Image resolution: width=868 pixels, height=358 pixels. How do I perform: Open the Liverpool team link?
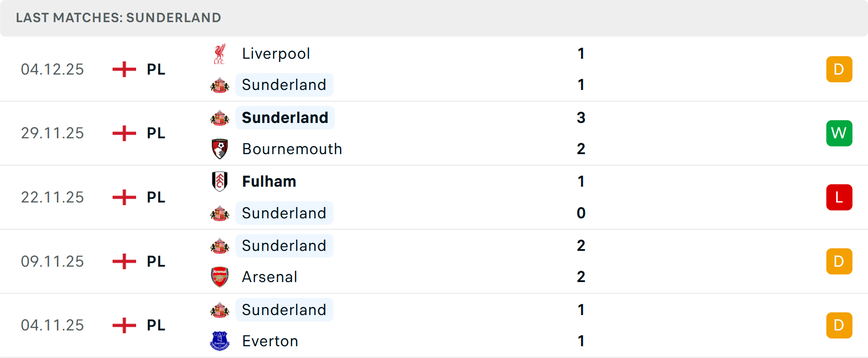(276, 54)
